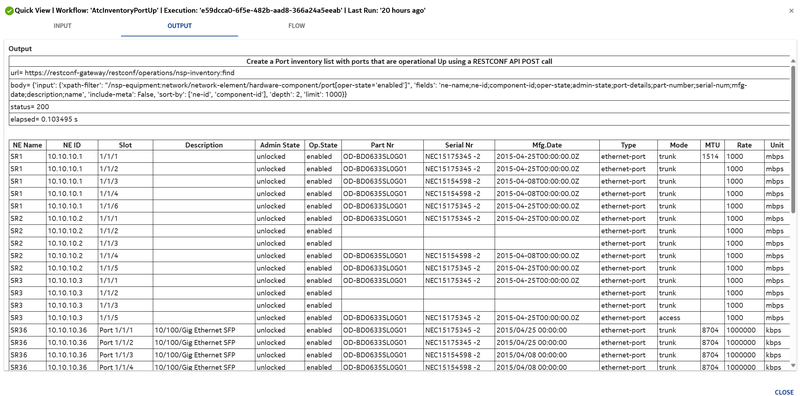Click mfg date '2015/04/25' for Port 1/1/1
Screen dimensions: 800x396
click(531, 330)
